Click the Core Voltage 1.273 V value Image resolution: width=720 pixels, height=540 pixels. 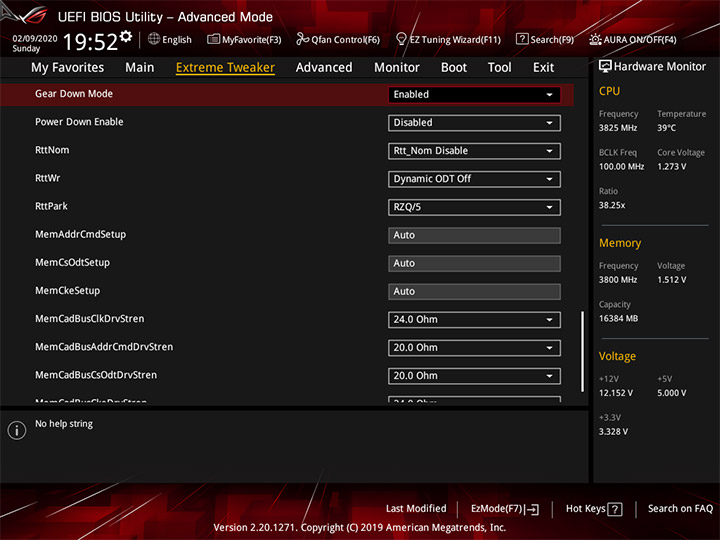[672, 167]
